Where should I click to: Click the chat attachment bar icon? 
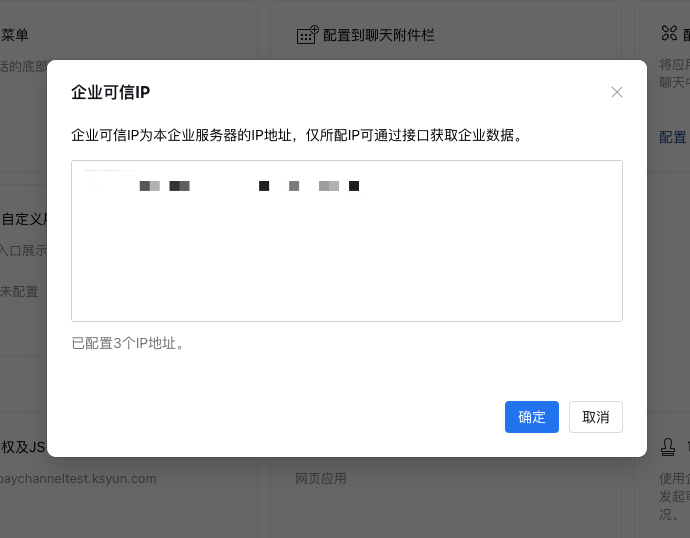pos(308,35)
